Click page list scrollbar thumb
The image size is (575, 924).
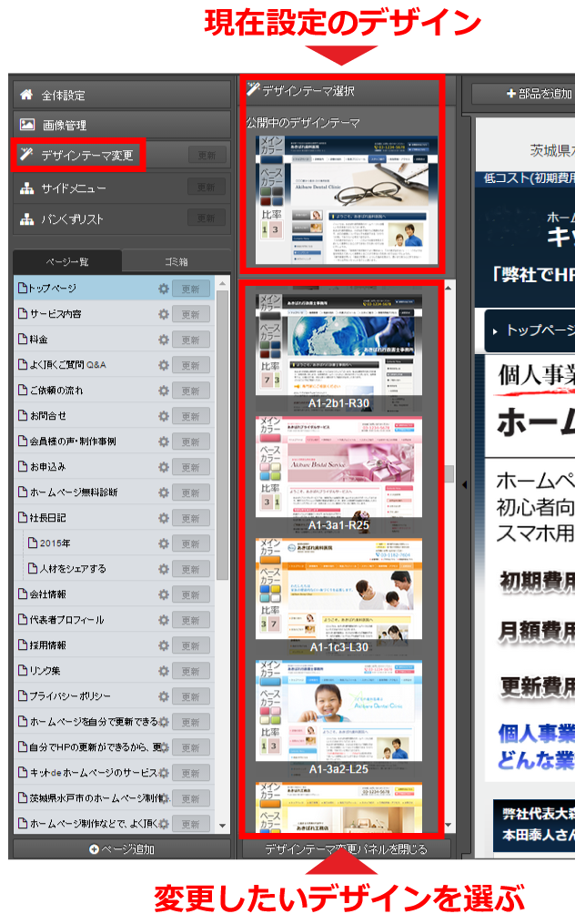(222, 435)
